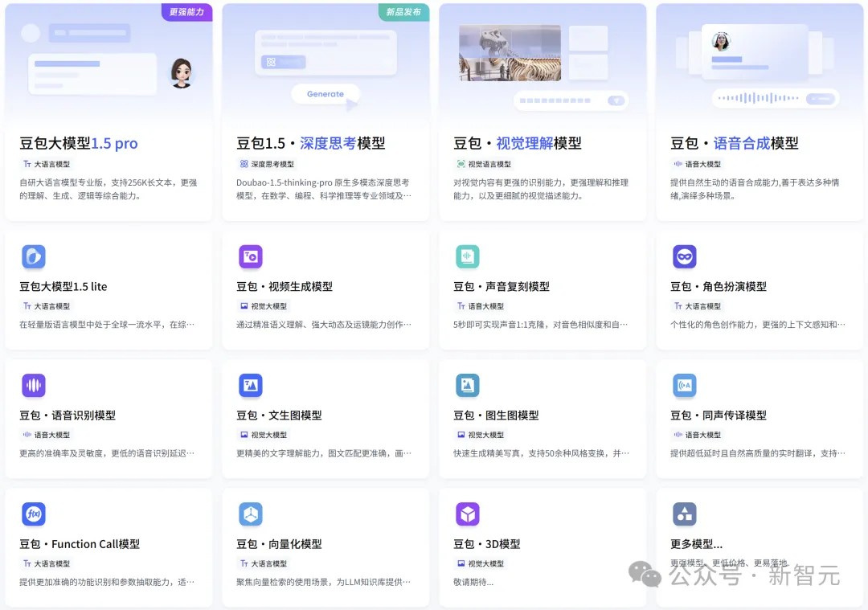The width and height of the screenshot is (868, 610).
Task: Click 语音大模型 tag under 声音复刻模型
Action: [x=481, y=306]
